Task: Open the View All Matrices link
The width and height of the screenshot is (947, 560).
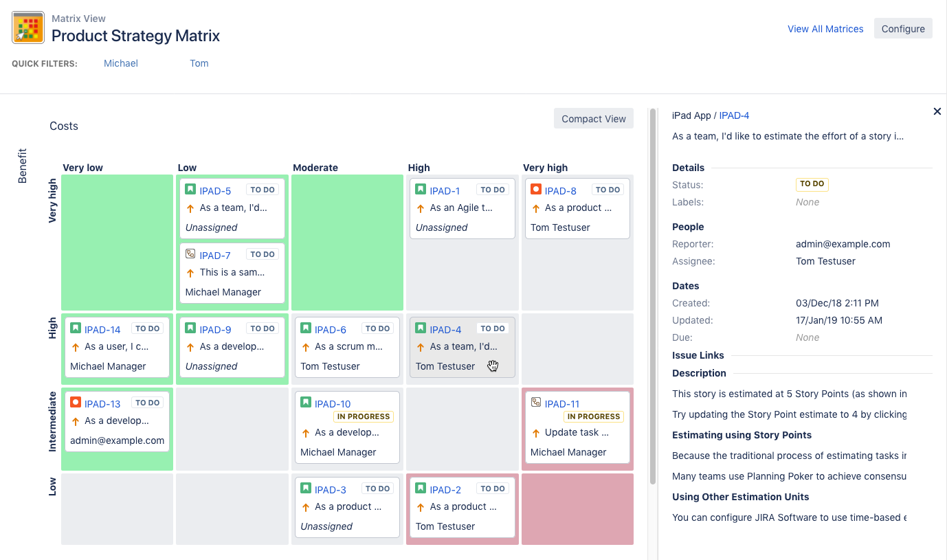Action: click(x=825, y=29)
